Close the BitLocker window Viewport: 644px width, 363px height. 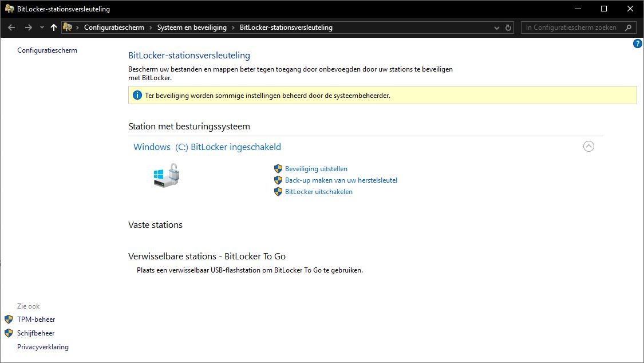630,9
